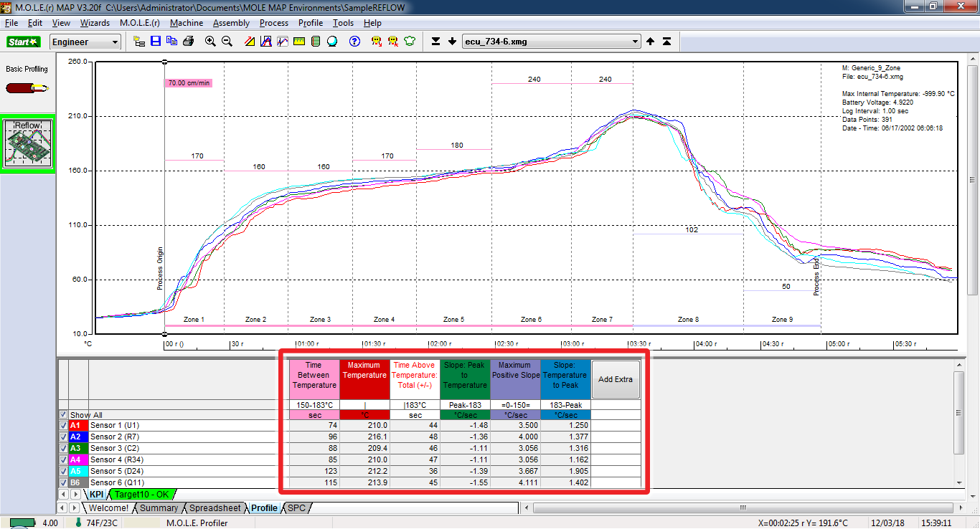Open the Wizards menu
Viewport: 980px width, 529px height.
tap(95, 23)
